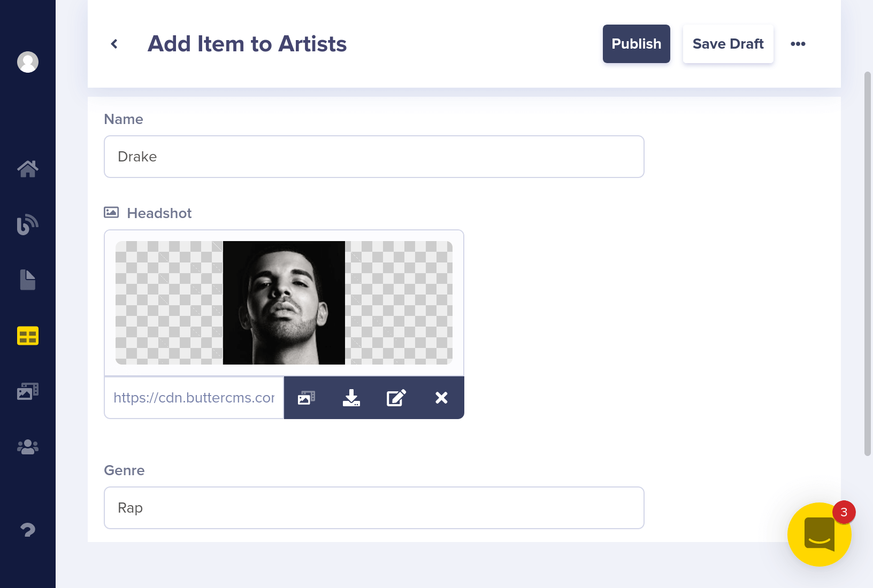
Task: Open the Blog section from the sidebar
Action: tap(27, 224)
